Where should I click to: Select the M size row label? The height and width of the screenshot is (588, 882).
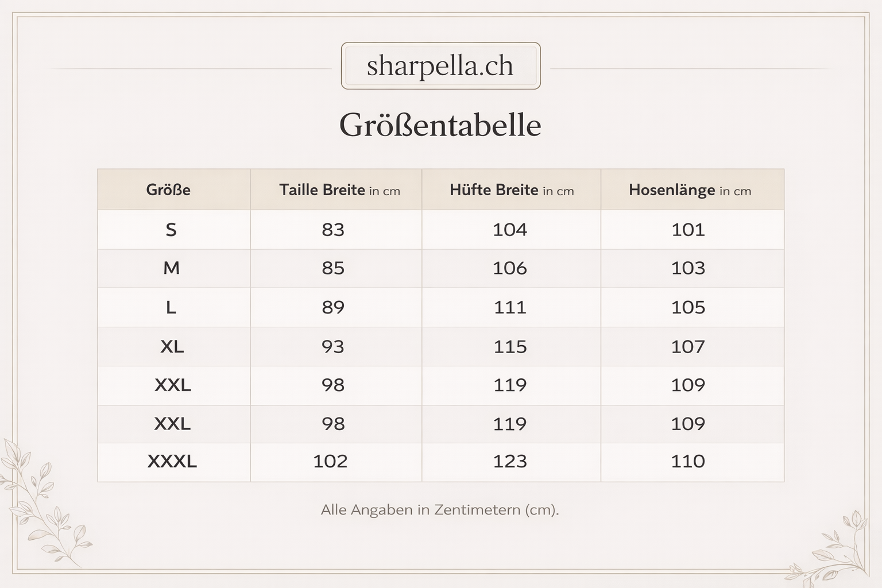[x=171, y=268]
